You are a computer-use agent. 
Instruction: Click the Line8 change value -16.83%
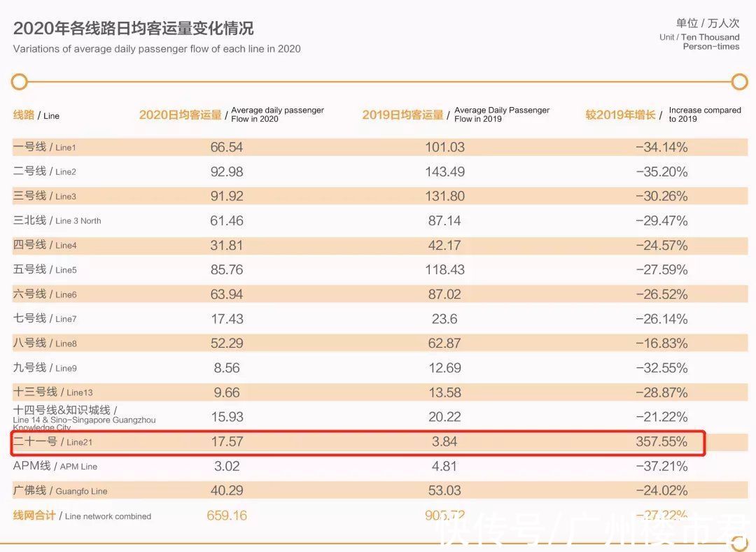(x=661, y=344)
